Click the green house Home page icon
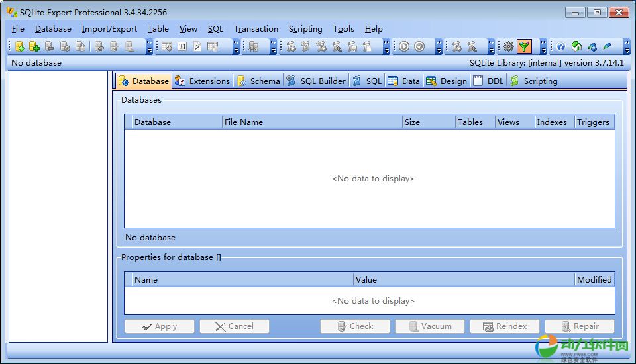The width and height of the screenshot is (636, 364). click(x=576, y=46)
